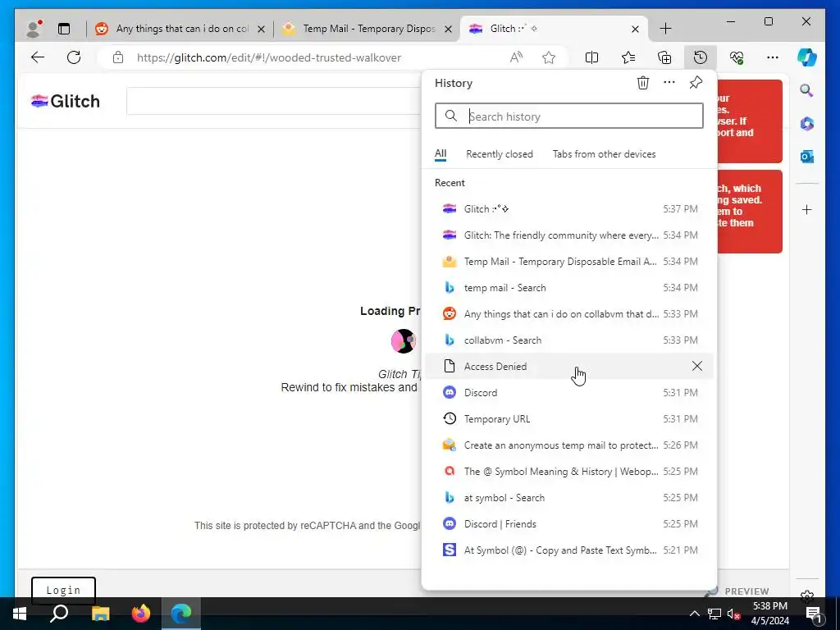Open Outlook sidebar icon

(x=807, y=157)
